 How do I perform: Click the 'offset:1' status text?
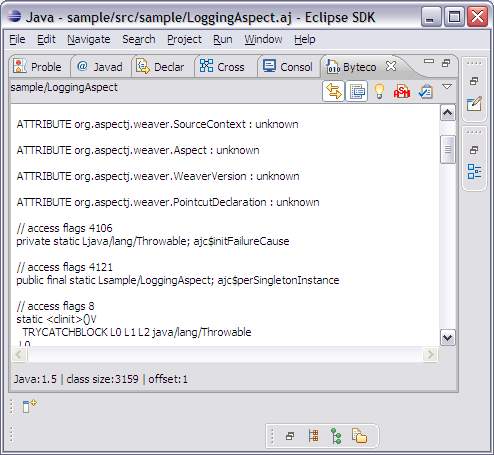pos(168,379)
